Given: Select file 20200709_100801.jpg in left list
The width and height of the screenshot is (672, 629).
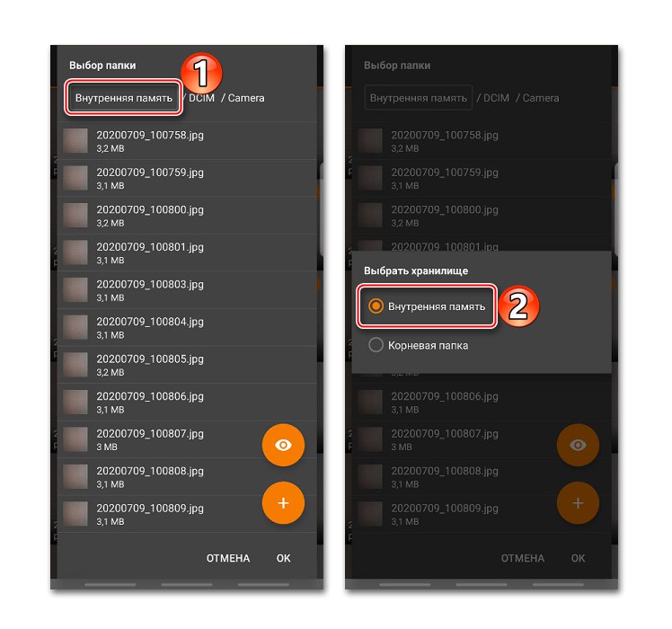Looking at the screenshot, I should click(187, 253).
